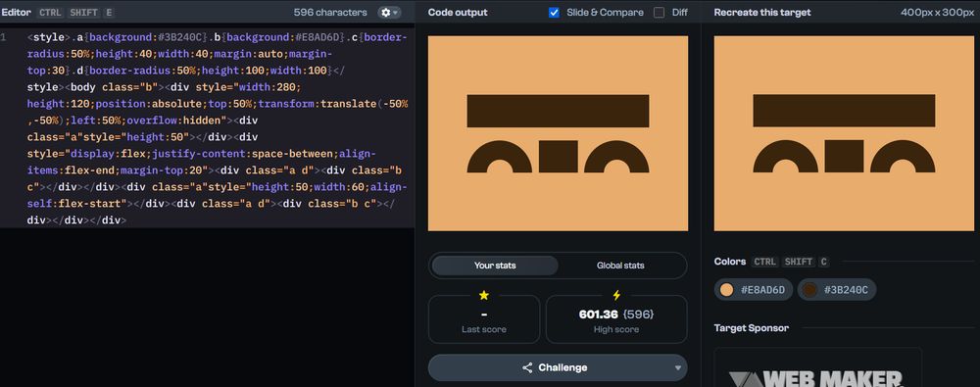Click the Colors section label
This screenshot has width=980, height=387.
pyautogui.click(x=730, y=262)
